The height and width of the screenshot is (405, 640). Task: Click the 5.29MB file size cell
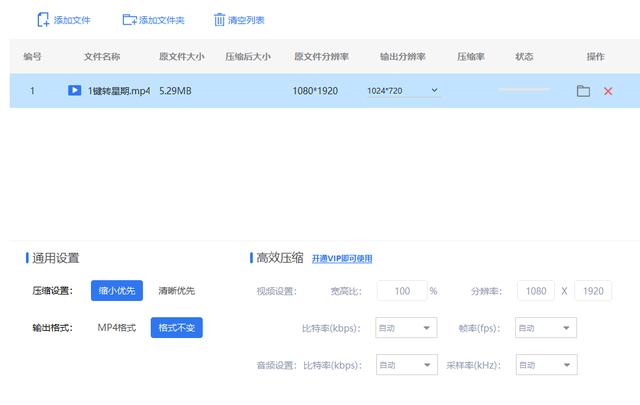[x=175, y=91]
